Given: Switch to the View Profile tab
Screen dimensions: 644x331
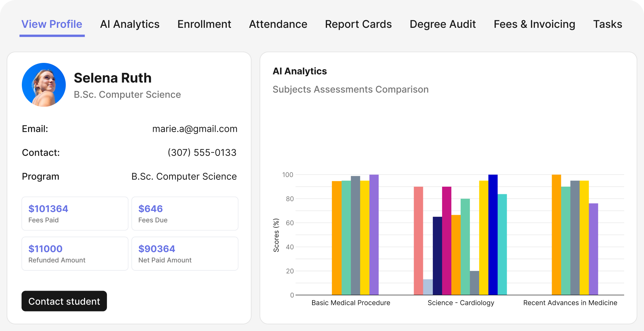Looking at the screenshot, I should pyautogui.click(x=52, y=24).
